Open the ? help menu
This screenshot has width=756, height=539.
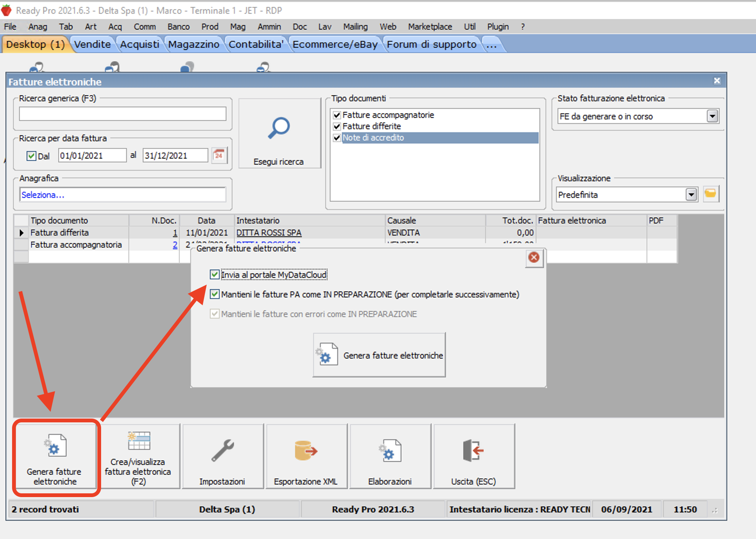[523, 27]
